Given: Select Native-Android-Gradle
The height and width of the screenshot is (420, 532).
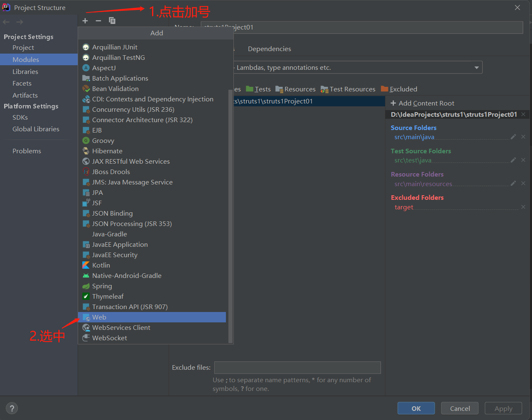Looking at the screenshot, I should (x=152, y=276).
